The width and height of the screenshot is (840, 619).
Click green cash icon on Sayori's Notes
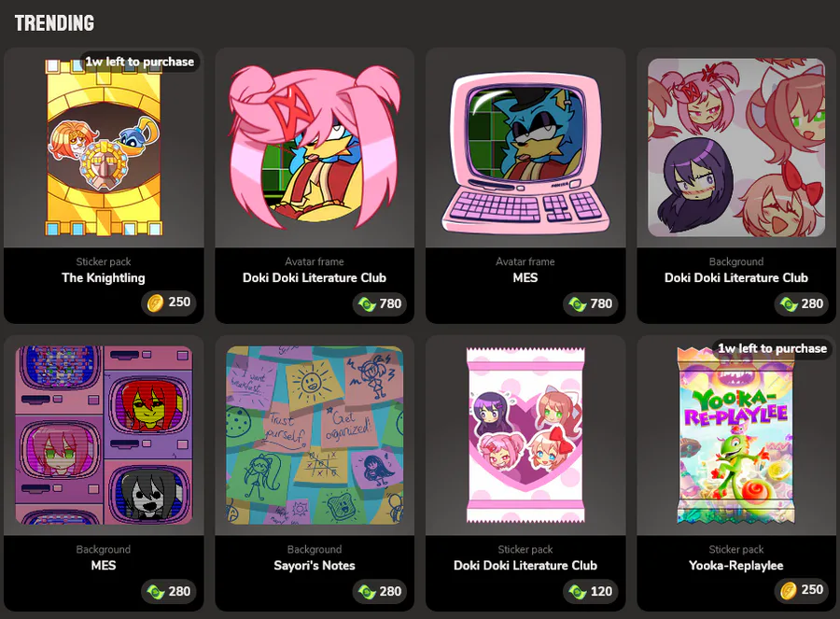[367, 591]
